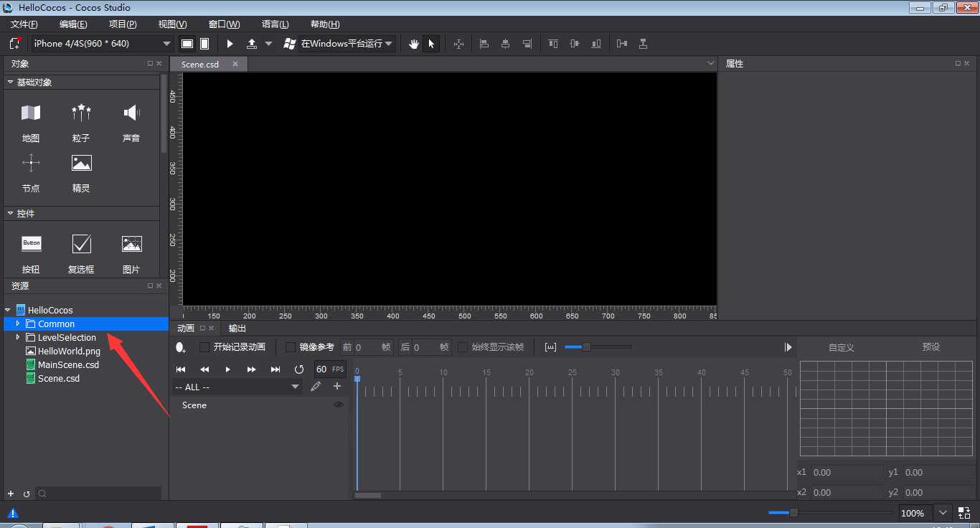Open the 编辑(E) menu
980x528 pixels.
point(73,24)
